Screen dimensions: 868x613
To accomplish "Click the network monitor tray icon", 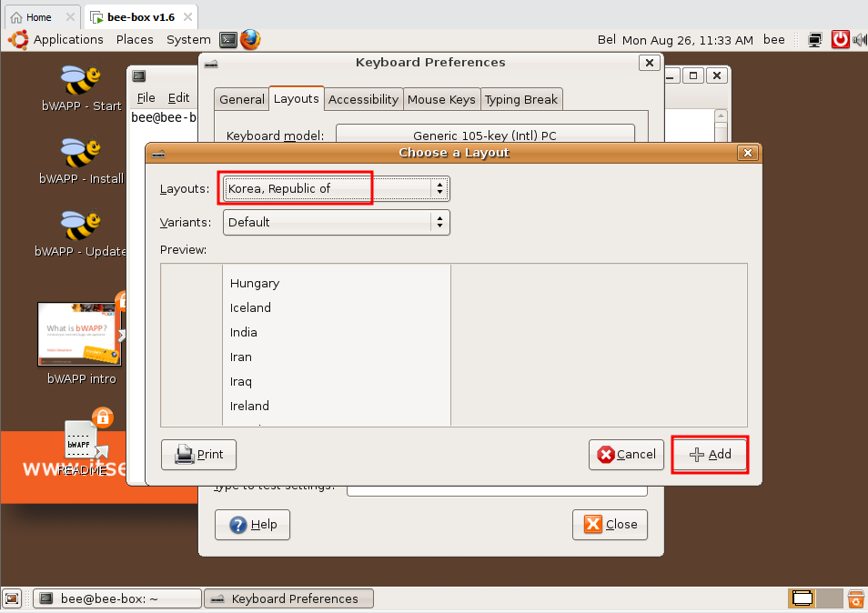I will click(x=815, y=40).
